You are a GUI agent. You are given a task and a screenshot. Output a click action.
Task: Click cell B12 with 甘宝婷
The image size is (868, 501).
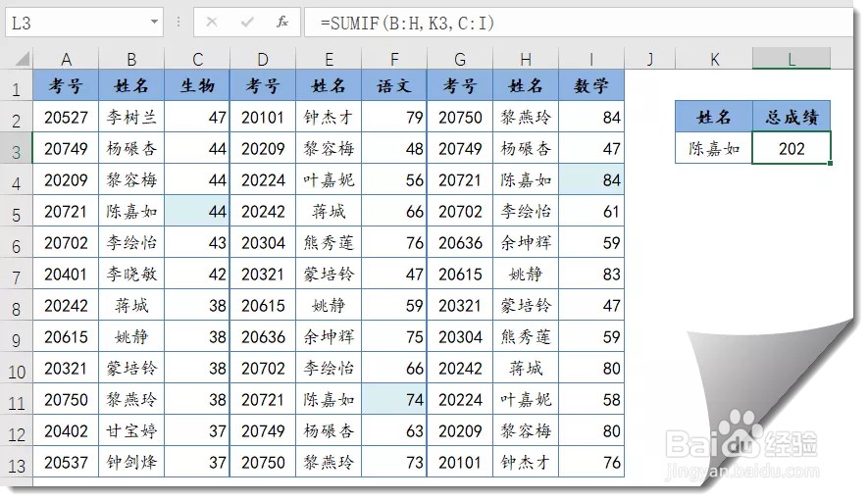coord(131,430)
